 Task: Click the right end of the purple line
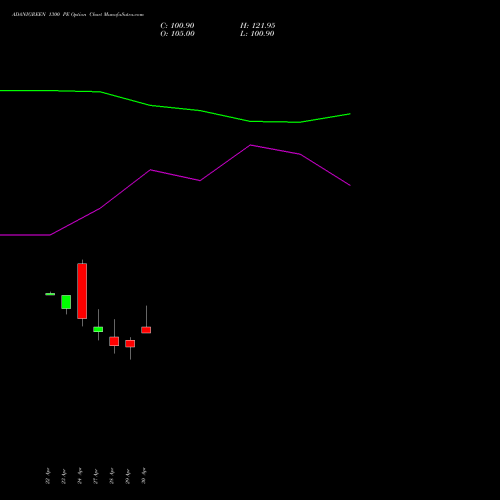350,185
